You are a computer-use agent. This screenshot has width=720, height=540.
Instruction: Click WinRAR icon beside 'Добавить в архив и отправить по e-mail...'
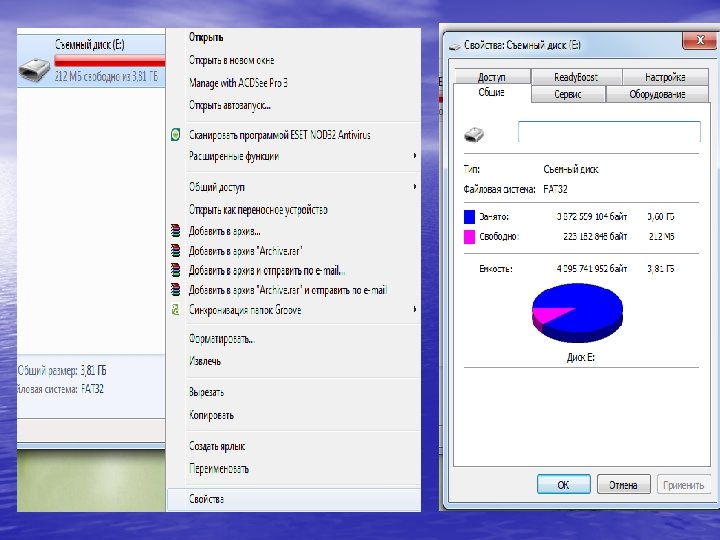click(175, 270)
